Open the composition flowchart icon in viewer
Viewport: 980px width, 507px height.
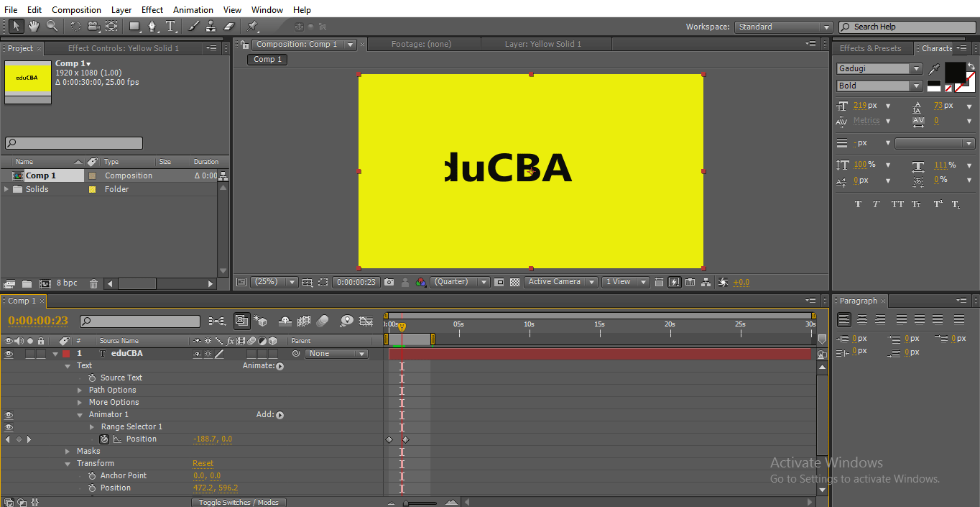[x=706, y=282]
